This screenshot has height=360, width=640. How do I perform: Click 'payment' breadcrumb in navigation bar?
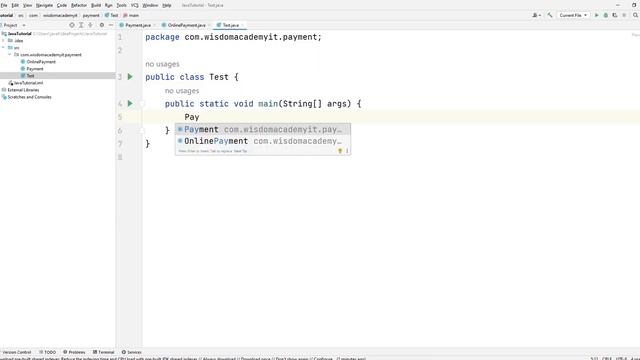pyautogui.click(x=91, y=15)
